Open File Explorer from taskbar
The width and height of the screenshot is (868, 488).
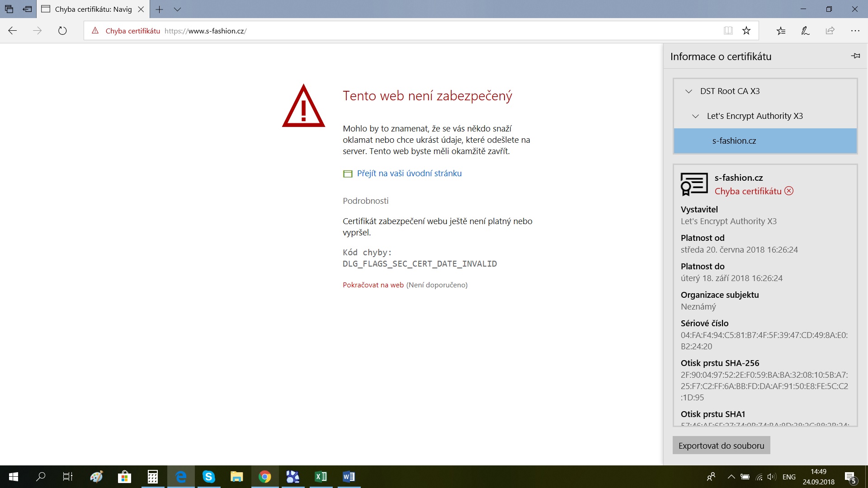point(236,477)
